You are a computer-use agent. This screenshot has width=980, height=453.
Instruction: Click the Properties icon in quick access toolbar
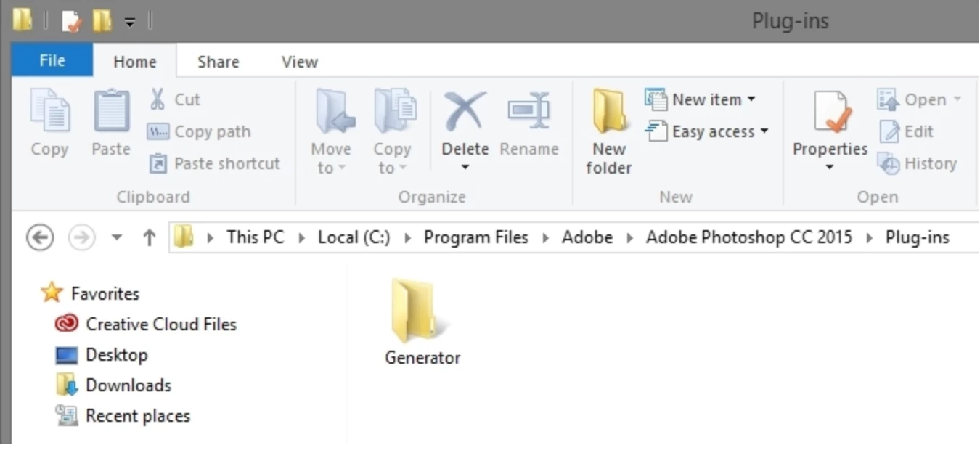[71, 20]
